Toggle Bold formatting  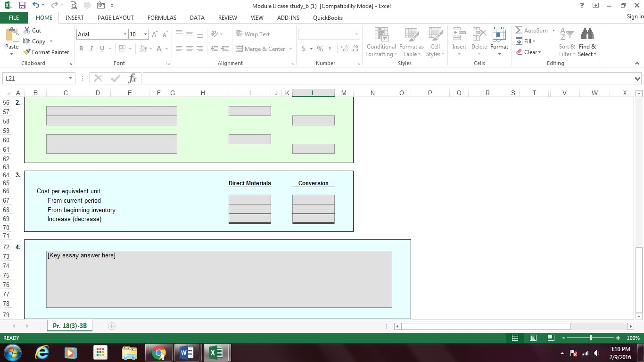[81, 49]
